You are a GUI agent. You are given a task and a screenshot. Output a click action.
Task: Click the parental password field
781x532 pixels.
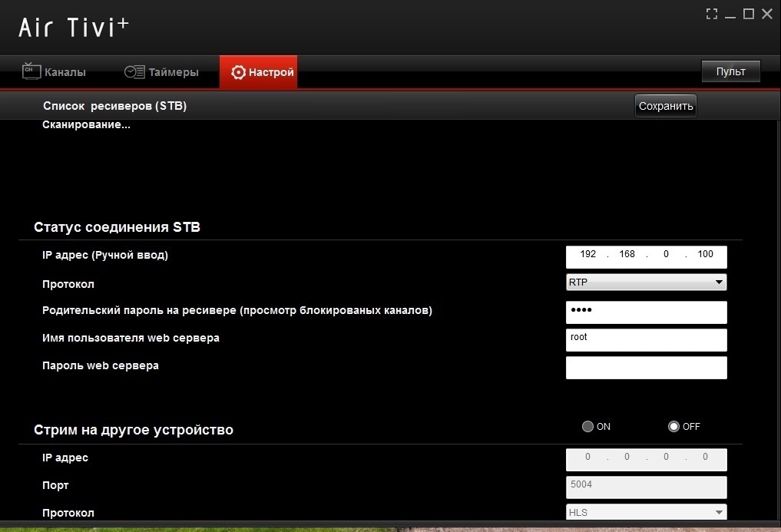click(x=646, y=312)
